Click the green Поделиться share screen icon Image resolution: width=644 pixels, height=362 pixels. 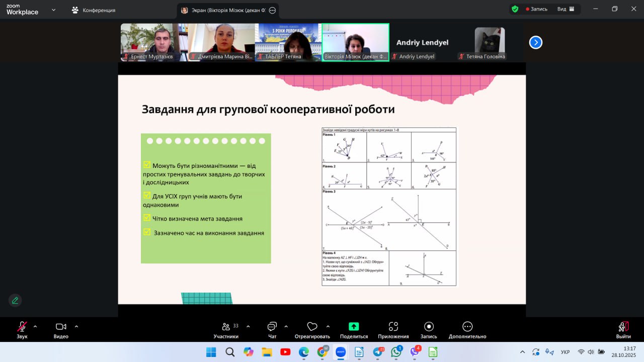[354, 327]
